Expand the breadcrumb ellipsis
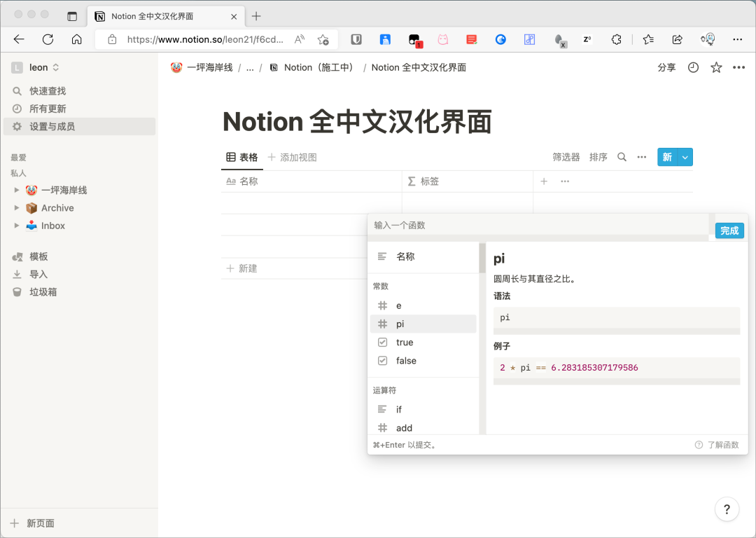The height and width of the screenshot is (538, 756). click(250, 67)
